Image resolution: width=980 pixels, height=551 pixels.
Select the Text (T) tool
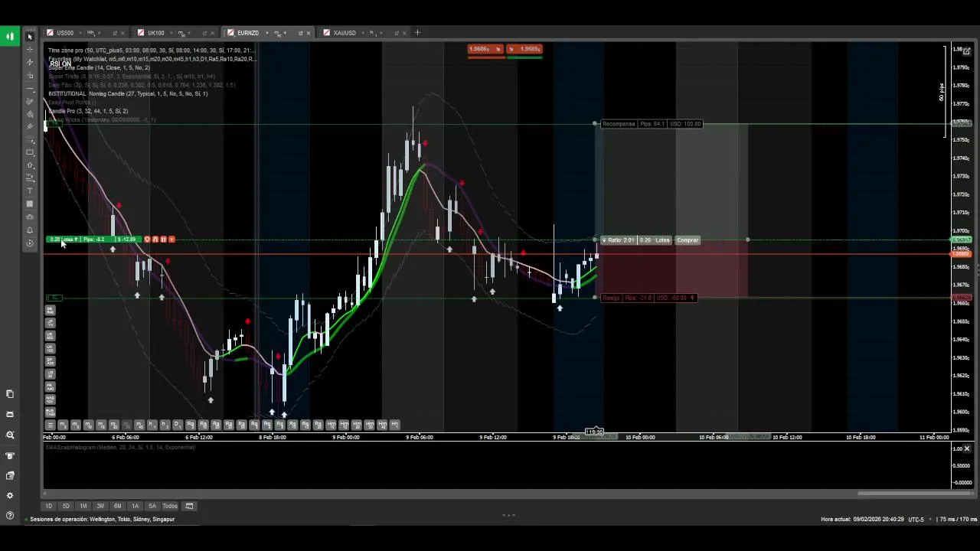pos(30,191)
